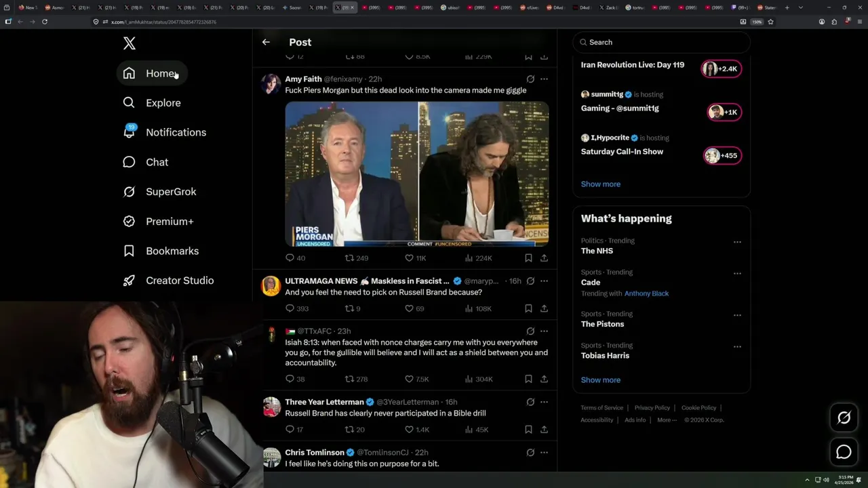View analytics showing 224K on Amy Faith's post
Image resolution: width=868 pixels, height=488 pixels.
coord(478,258)
